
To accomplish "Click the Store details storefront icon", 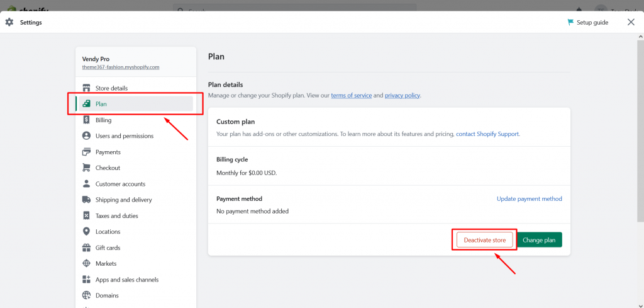I will [x=86, y=88].
